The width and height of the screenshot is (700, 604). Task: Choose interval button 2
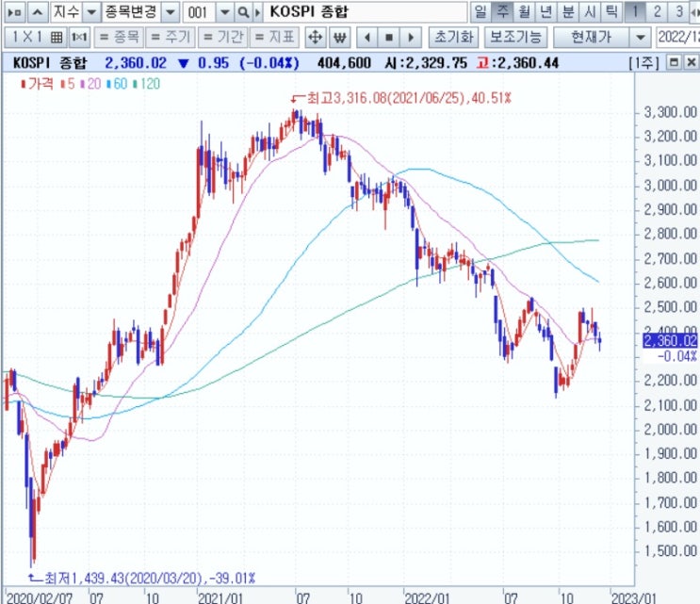(658, 12)
